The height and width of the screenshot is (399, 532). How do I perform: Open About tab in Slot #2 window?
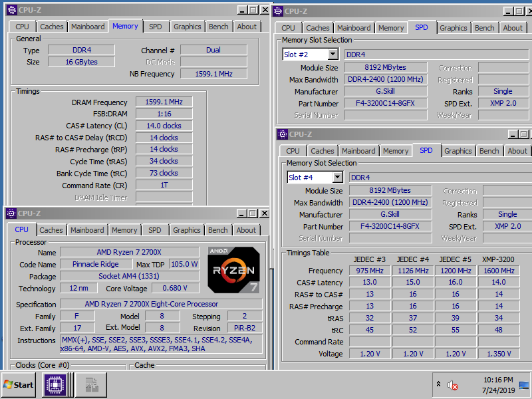[x=513, y=28]
